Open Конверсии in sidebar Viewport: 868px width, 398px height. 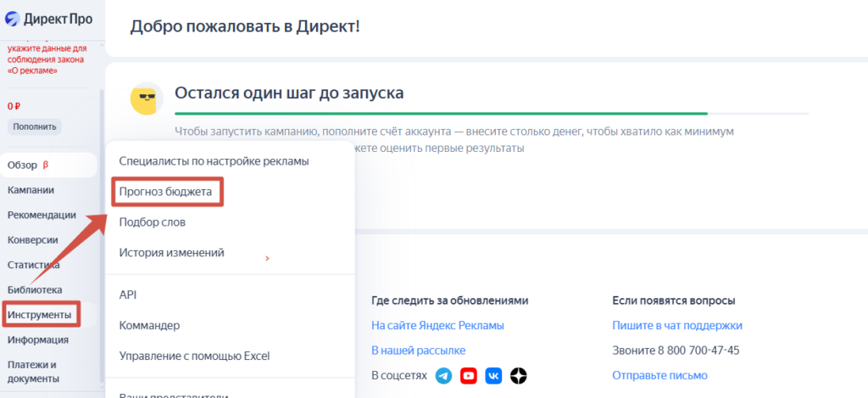(33, 240)
